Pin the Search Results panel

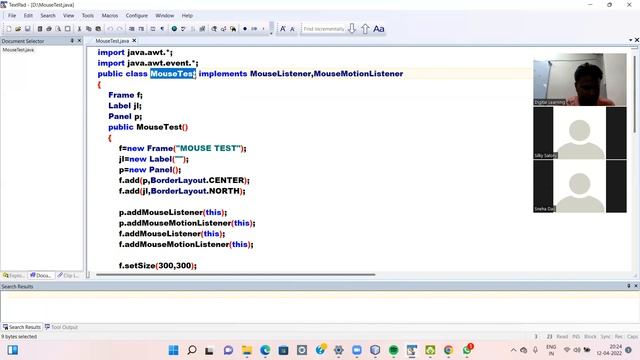(629, 286)
